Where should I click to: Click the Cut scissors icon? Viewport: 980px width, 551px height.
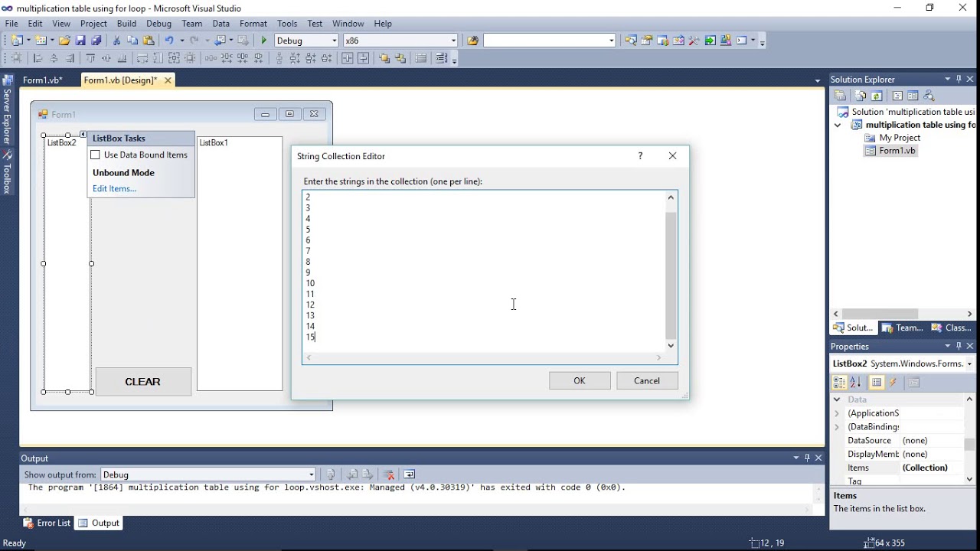[116, 41]
